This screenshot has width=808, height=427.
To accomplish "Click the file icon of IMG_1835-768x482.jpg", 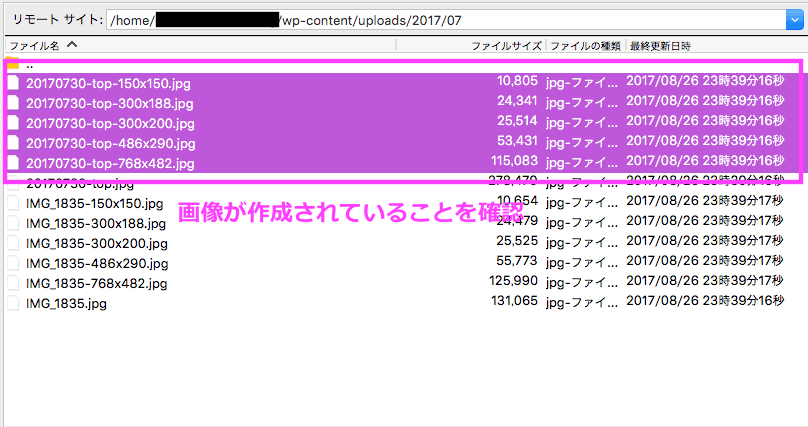I will [x=13, y=283].
